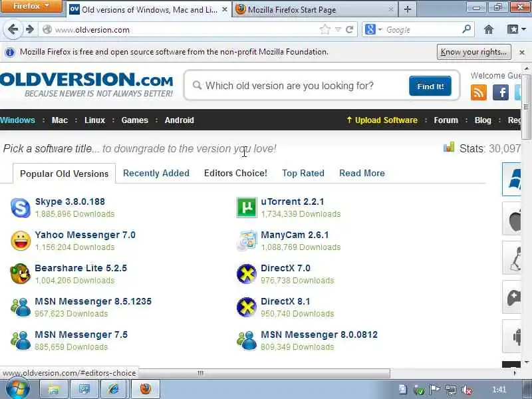Click the Firefox taskbar icon
Image resolution: width=532 pixels, height=399 pixels.
(145, 389)
